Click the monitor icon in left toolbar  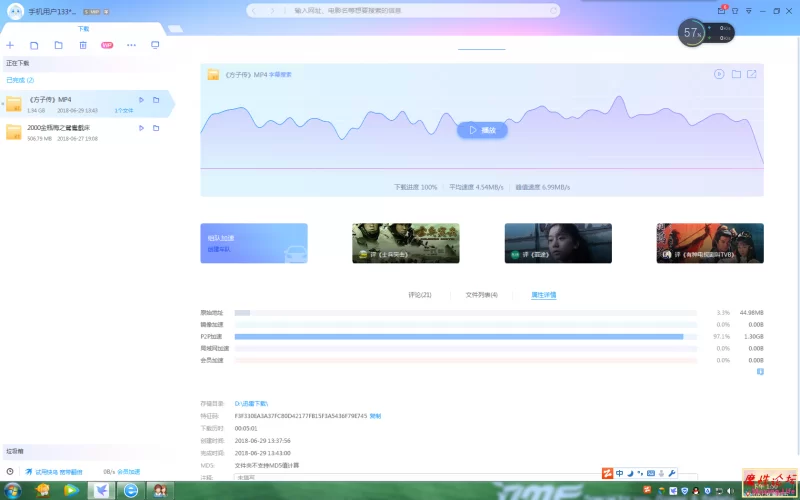click(155, 45)
